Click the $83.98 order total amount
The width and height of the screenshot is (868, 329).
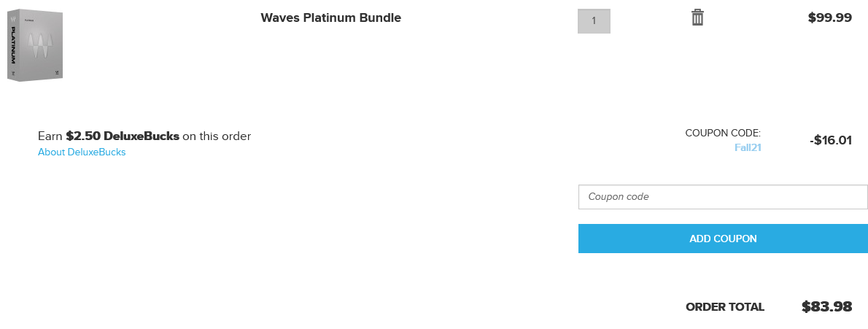pos(826,307)
